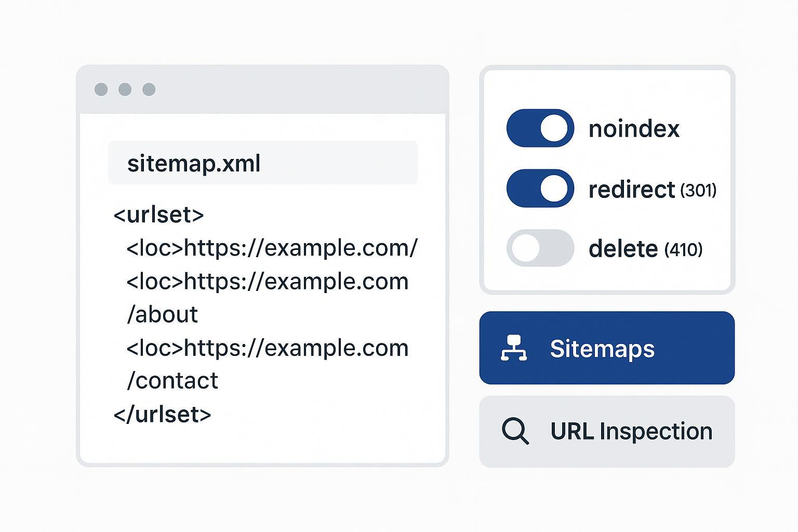Click the sitemap tree icon
The height and width of the screenshot is (532, 798).
(513, 348)
